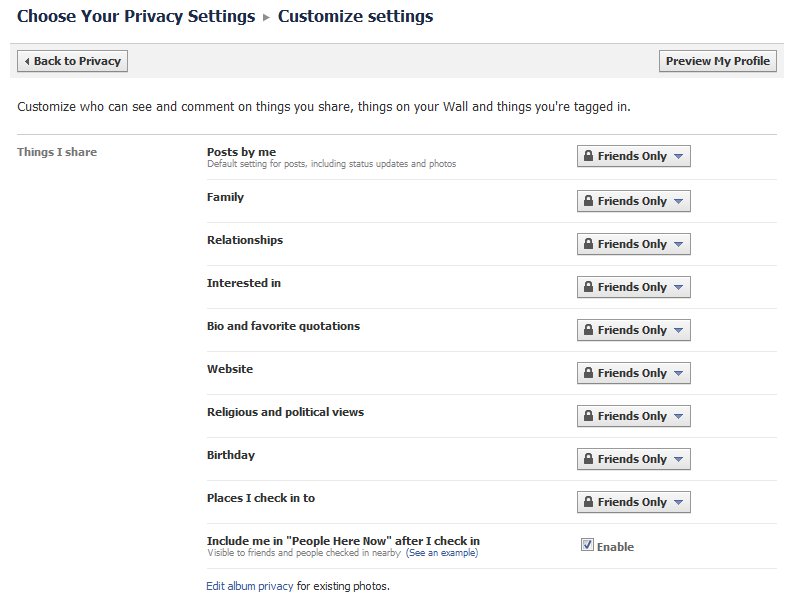Screen dimensions: 810x603
Task: Click the See an example link
Action: click(x=442, y=553)
